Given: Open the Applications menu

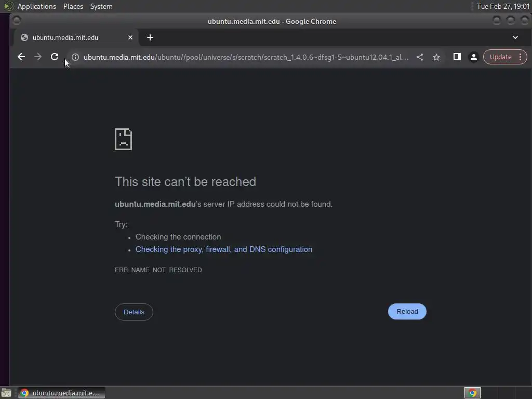Looking at the screenshot, I should tap(37, 6).
